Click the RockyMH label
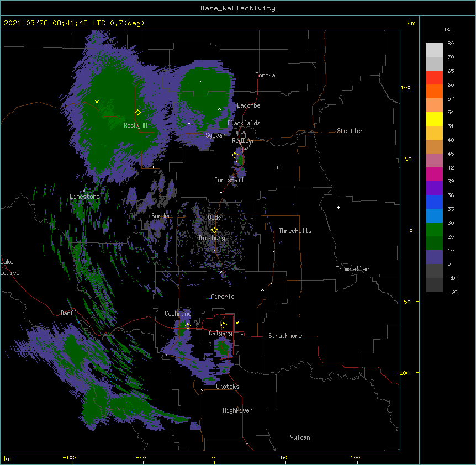 [x=135, y=125]
